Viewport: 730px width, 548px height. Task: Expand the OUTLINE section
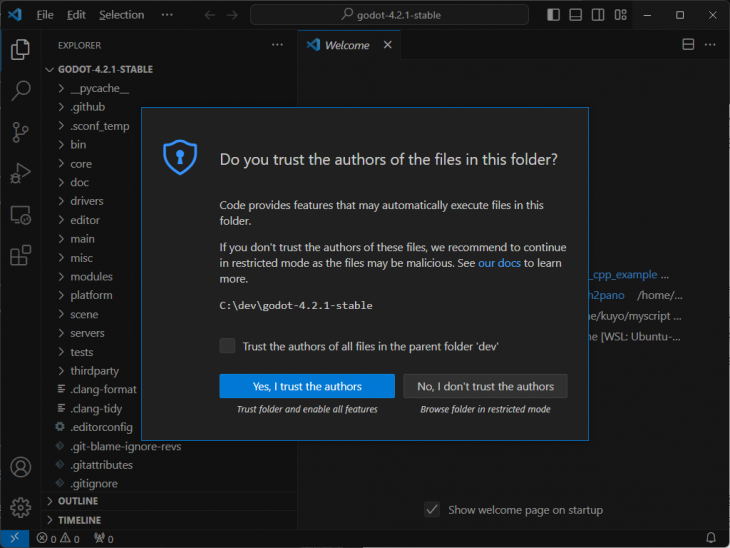(78, 501)
